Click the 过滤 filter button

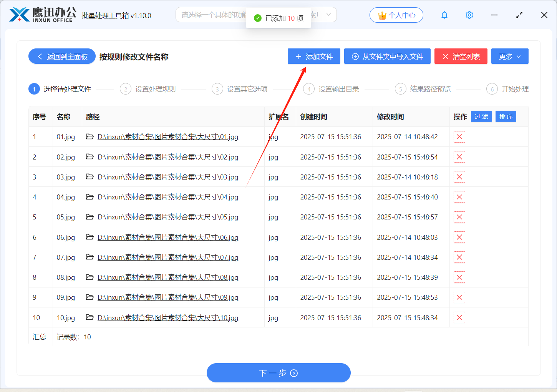(x=481, y=116)
